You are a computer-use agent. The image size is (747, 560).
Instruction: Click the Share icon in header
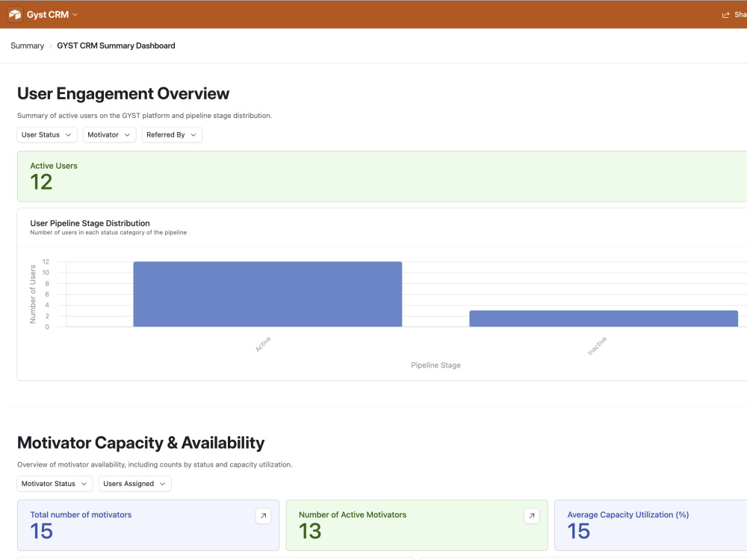coord(725,15)
